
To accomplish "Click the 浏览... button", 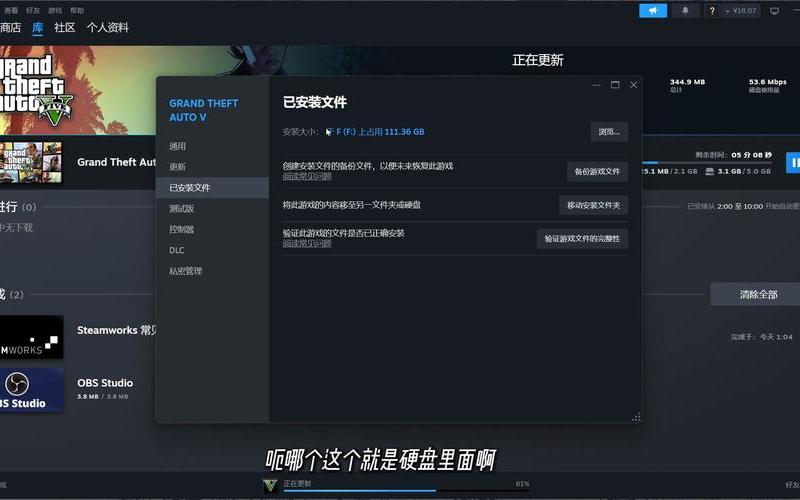I will 609,132.
